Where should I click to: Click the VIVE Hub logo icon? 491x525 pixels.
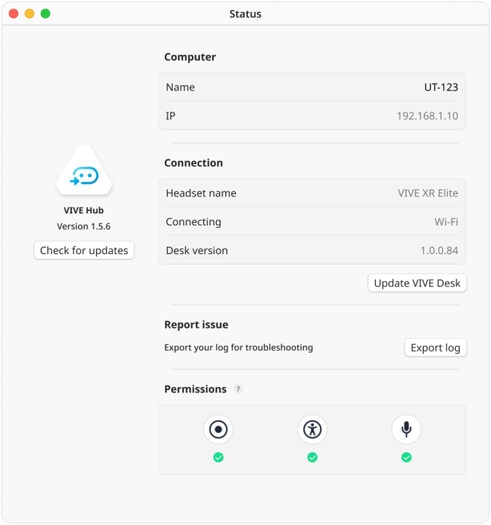click(84, 170)
